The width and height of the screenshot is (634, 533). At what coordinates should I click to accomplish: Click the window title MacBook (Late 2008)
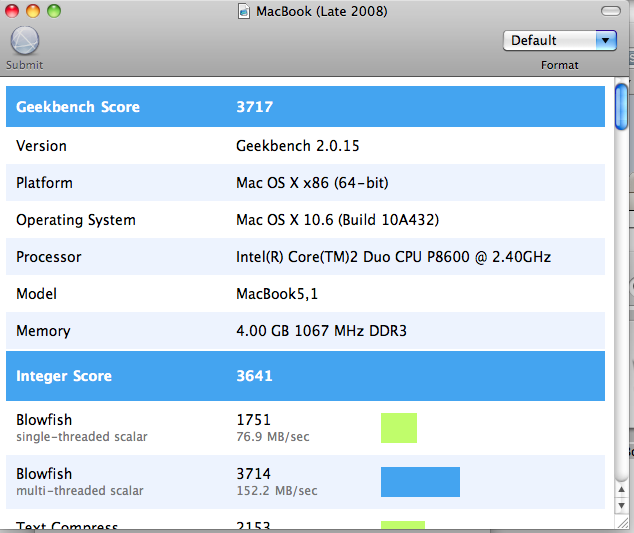322,11
